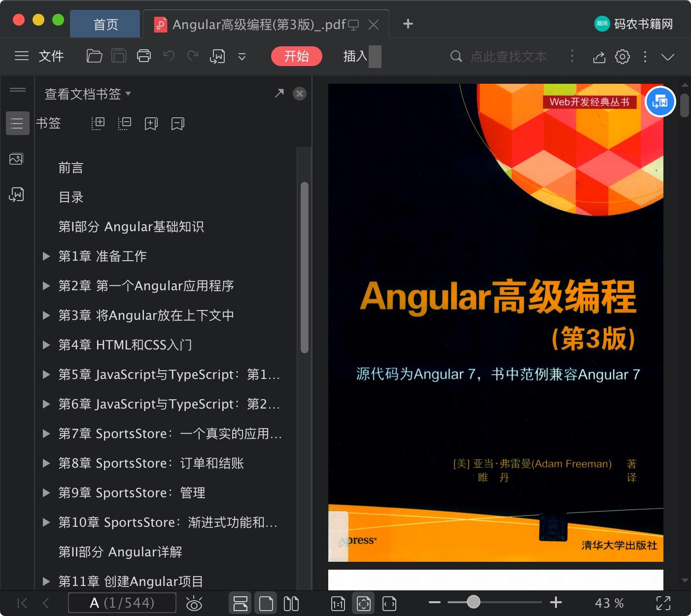Pop out the bookmark panel arrow icon
Screen dimensions: 691x616
click(x=279, y=93)
